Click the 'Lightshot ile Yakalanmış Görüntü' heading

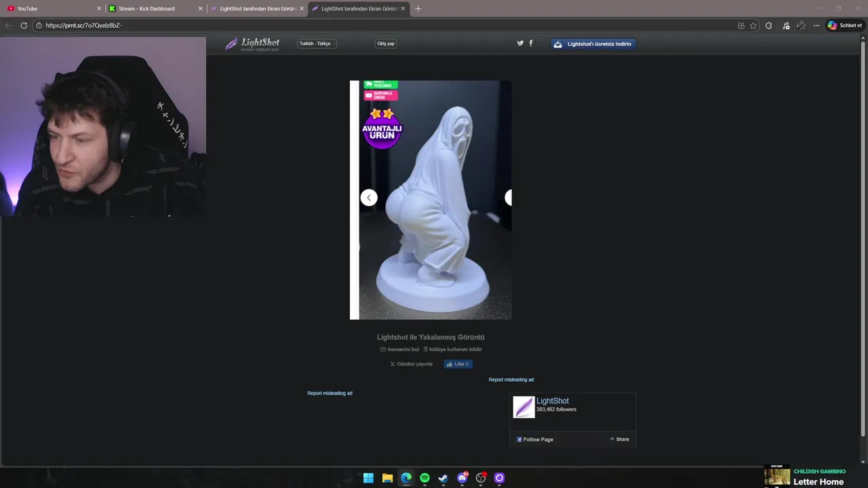[431, 337]
